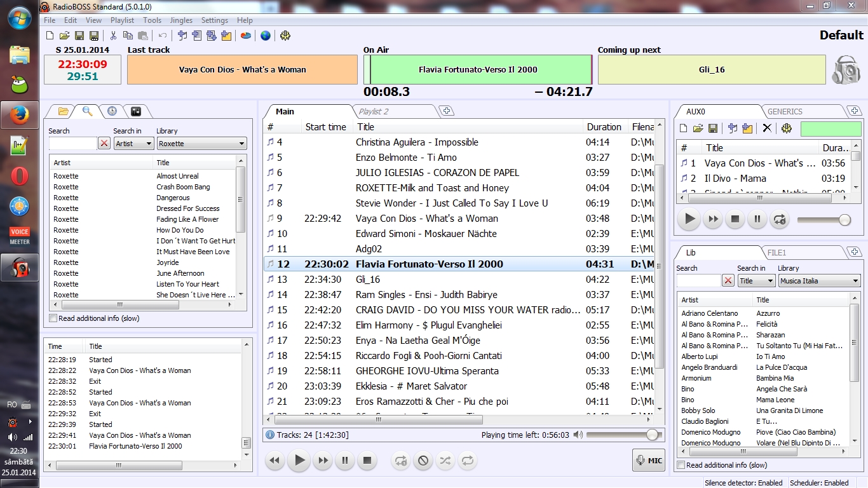Click the main player rewind button
Screen dimensions: 868x488
275,460
